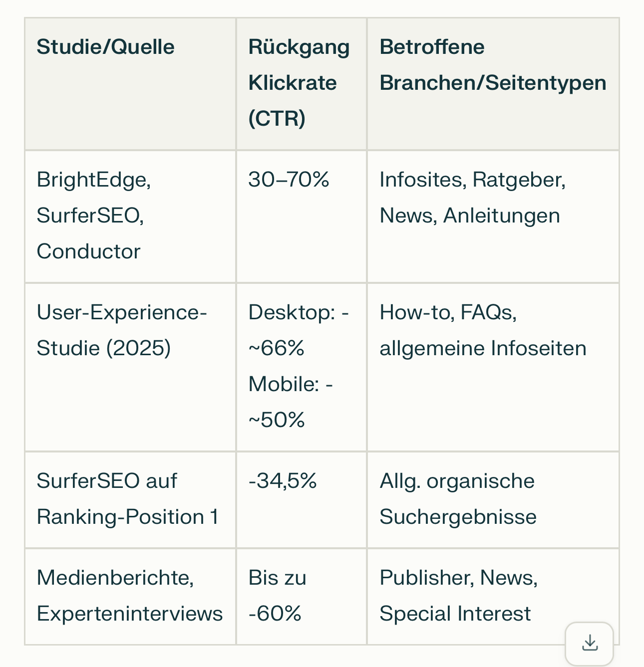Click the 30–70% value cell
Viewport: 644px width, 667px height.
pos(289,180)
